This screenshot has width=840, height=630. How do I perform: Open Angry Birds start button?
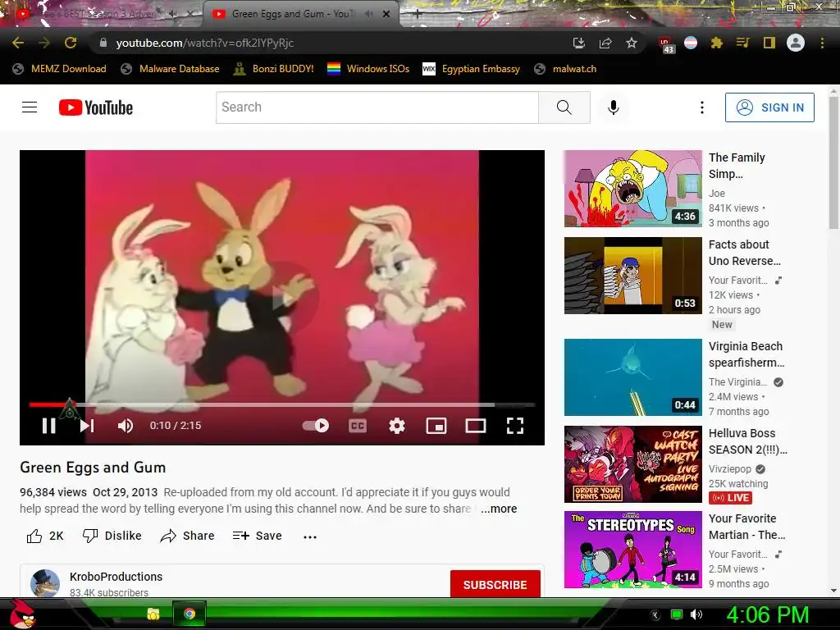point(22,614)
